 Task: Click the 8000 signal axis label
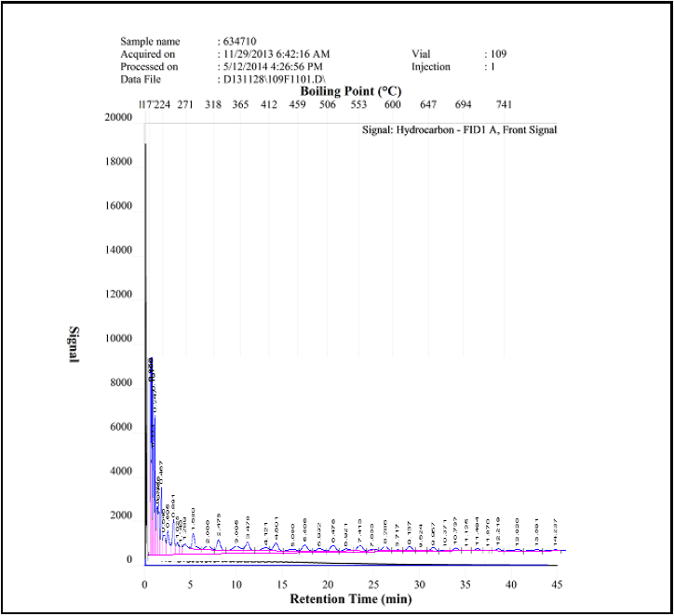pyautogui.click(x=121, y=382)
